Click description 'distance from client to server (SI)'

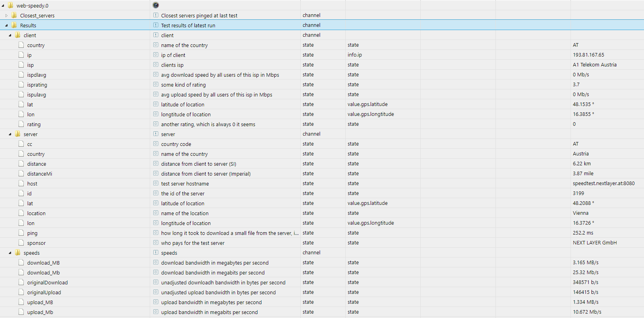[199, 164]
